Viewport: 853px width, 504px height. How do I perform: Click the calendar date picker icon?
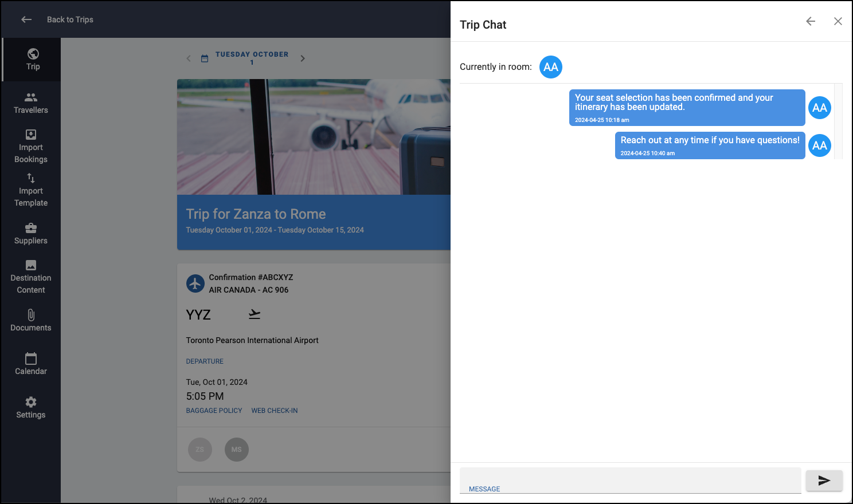click(205, 58)
